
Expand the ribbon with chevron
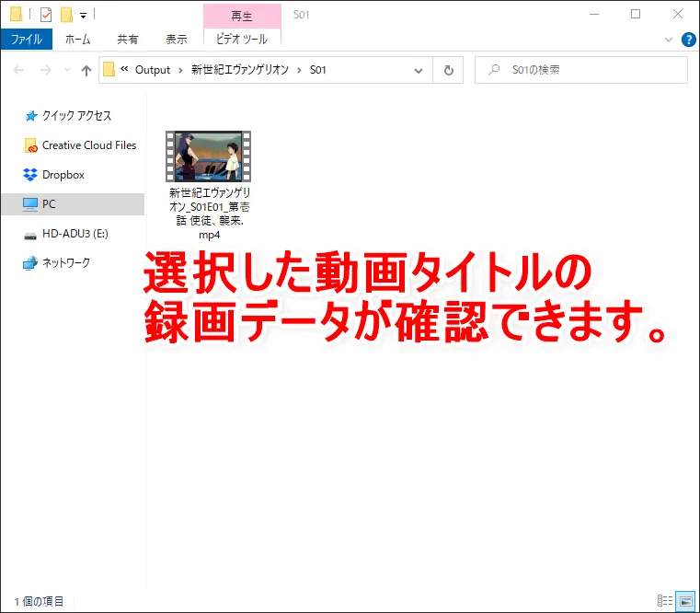pyautogui.click(x=669, y=40)
